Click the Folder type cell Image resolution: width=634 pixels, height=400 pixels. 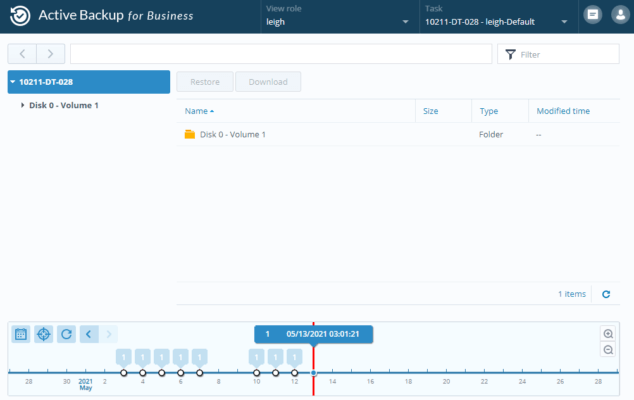click(491, 134)
